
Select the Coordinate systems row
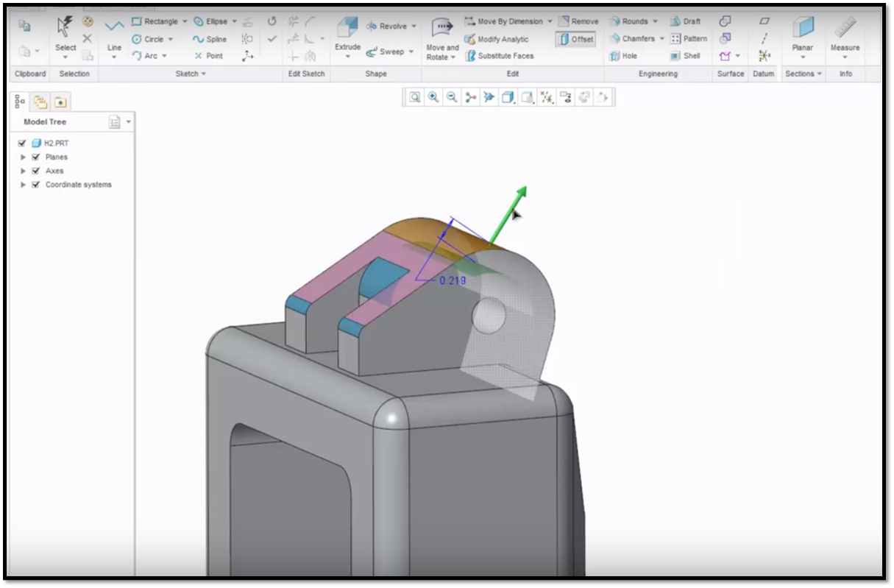click(x=78, y=185)
